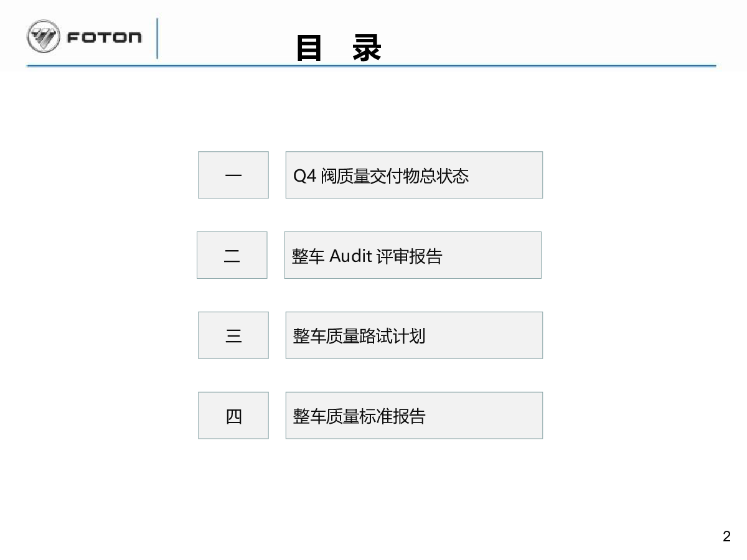Click the FOTON brand wordmark
The height and width of the screenshot is (560, 747).
click(x=104, y=37)
